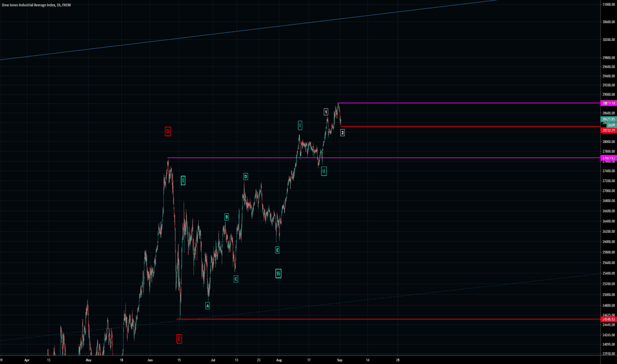The image size is (617, 364).
Task: Click the 28000.00 price axis label
Action: tap(609, 142)
